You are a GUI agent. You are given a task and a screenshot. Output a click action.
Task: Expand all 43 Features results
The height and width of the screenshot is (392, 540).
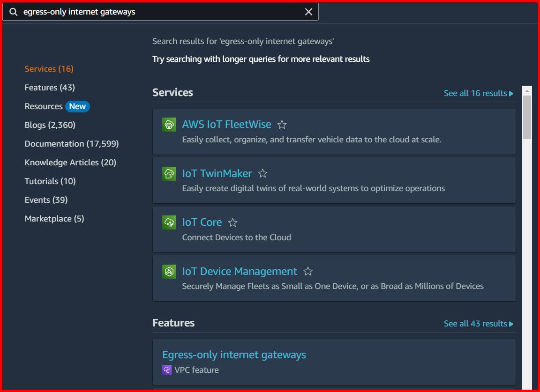tap(478, 323)
